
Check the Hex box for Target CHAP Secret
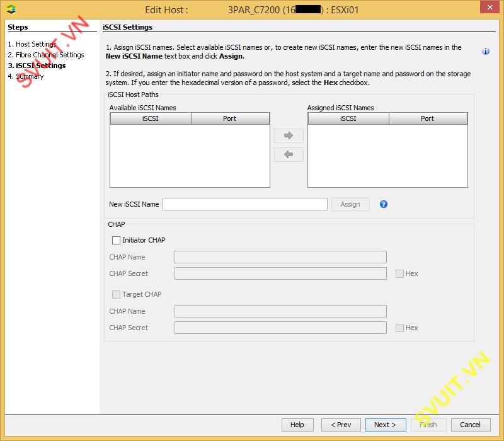coord(399,328)
